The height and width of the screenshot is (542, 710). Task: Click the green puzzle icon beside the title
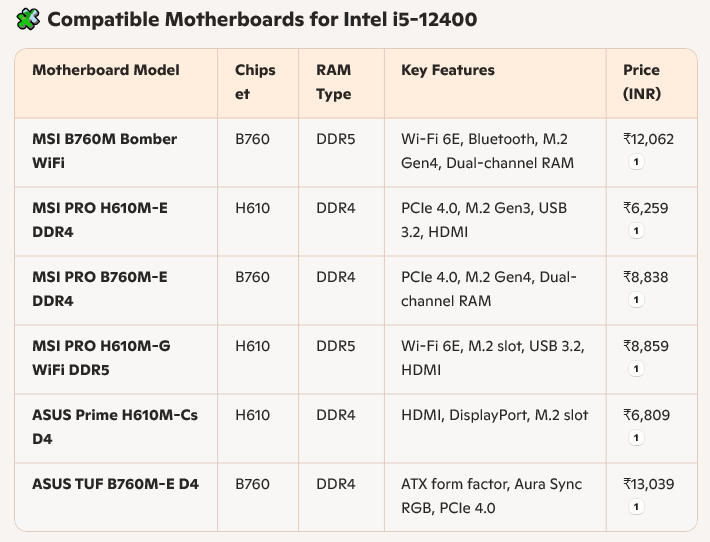pos(28,19)
